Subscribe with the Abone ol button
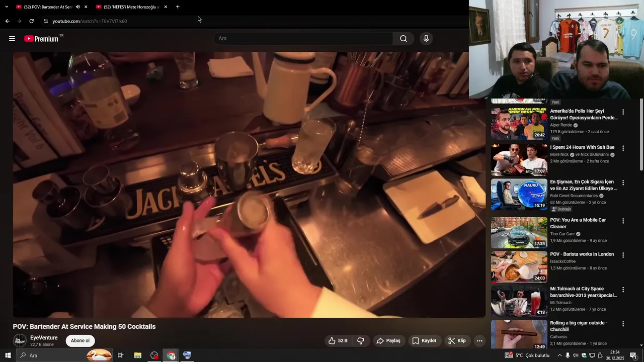The height and width of the screenshot is (362, 644). [x=80, y=341]
